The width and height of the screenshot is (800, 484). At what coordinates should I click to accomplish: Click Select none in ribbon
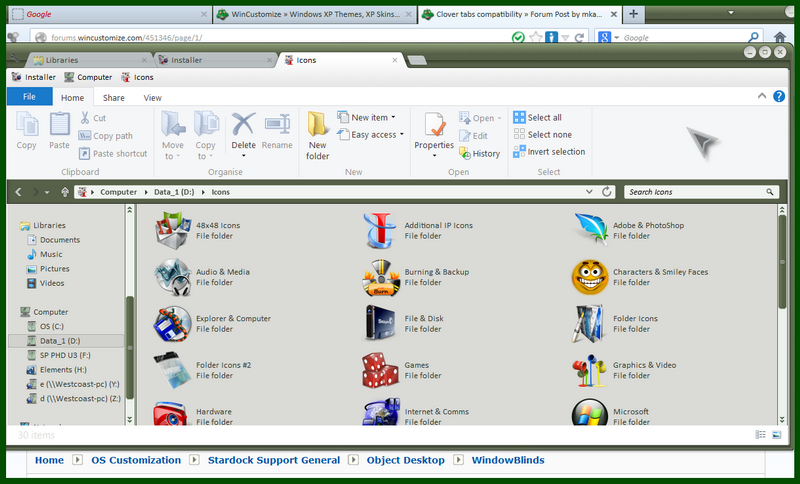(542, 135)
